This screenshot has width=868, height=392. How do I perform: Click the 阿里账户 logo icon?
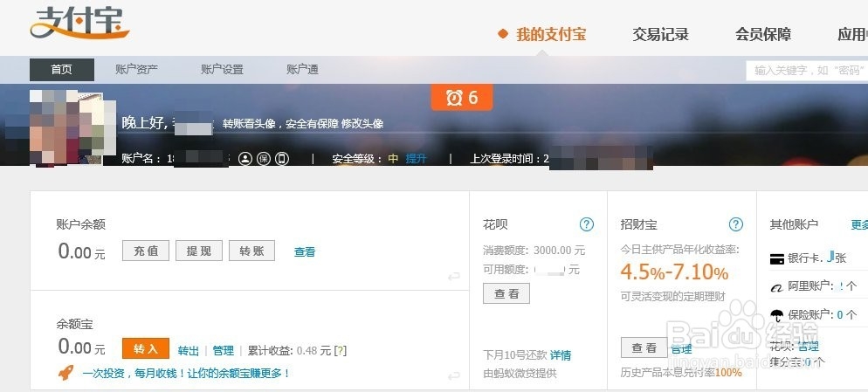point(776,287)
